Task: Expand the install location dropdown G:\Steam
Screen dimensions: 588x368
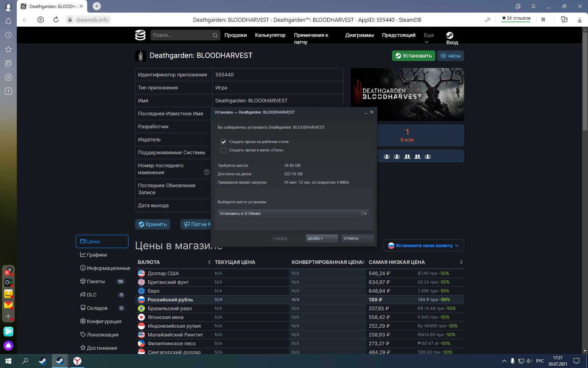Action: (x=365, y=213)
